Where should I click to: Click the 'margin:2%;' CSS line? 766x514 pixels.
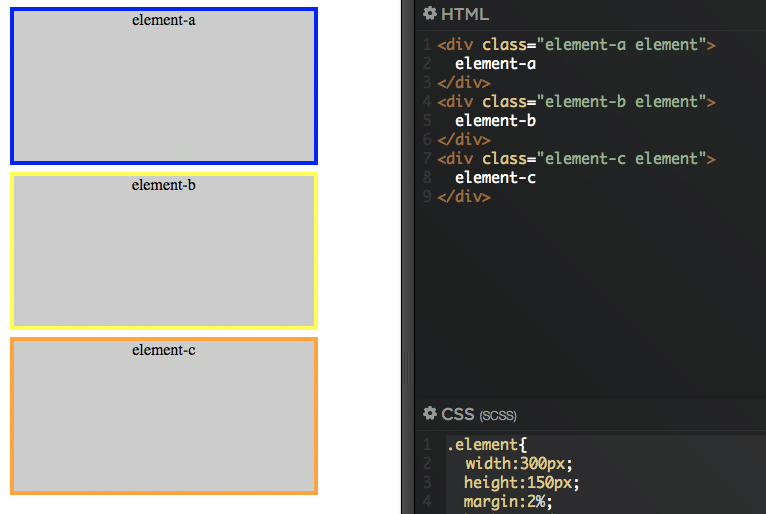coord(508,502)
